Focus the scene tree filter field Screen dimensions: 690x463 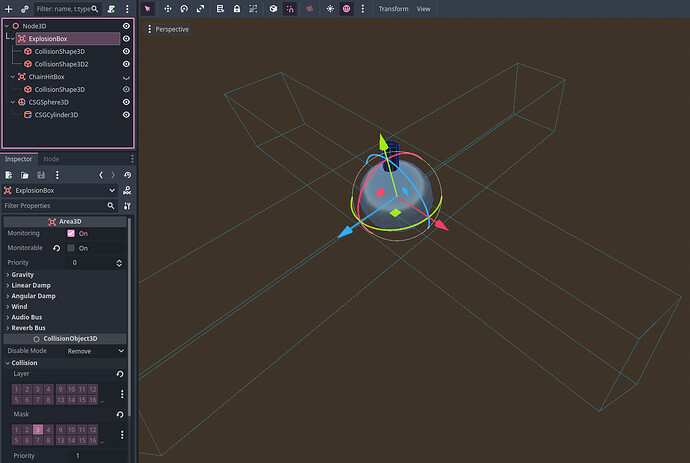tap(67, 9)
